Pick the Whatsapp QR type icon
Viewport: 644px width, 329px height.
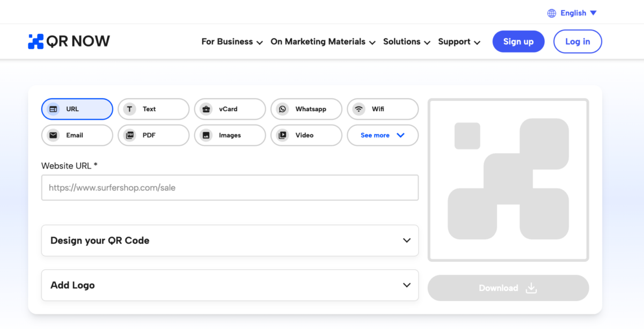[x=282, y=109]
